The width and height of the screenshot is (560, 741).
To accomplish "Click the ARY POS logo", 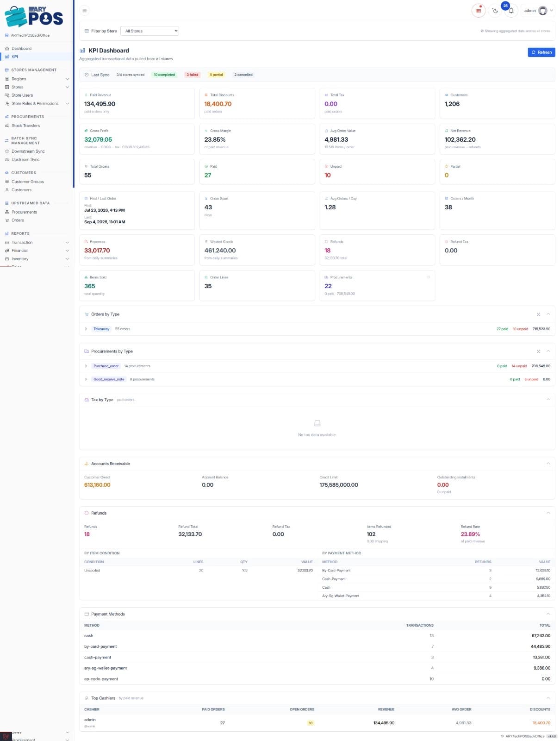I will [x=33, y=17].
